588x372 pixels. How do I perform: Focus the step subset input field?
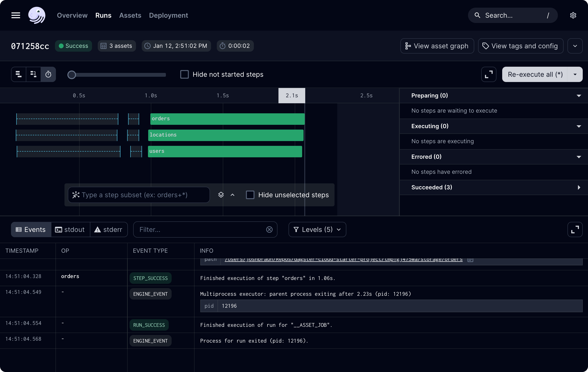click(139, 195)
